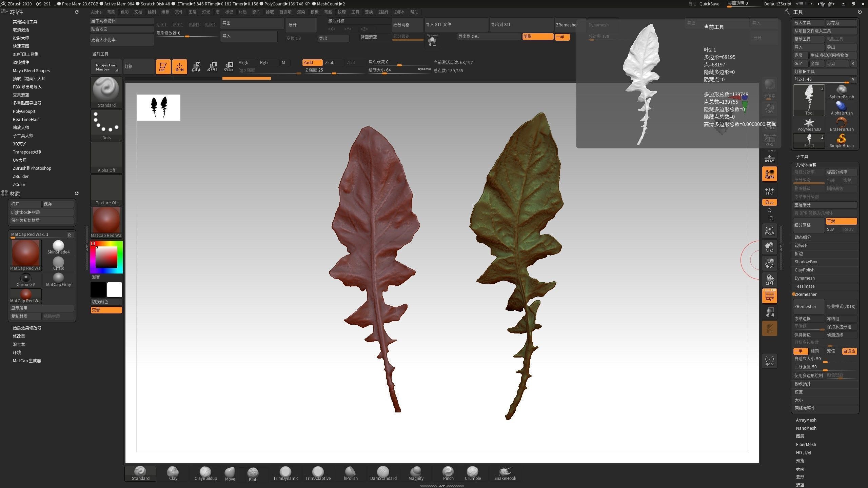Select the Move brush
Viewport: 868px width, 488px height.
[x=230, y=474]
